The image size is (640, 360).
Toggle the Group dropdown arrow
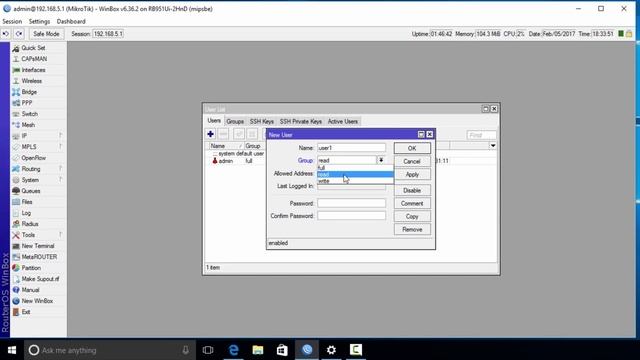click(x=381, y=160)
